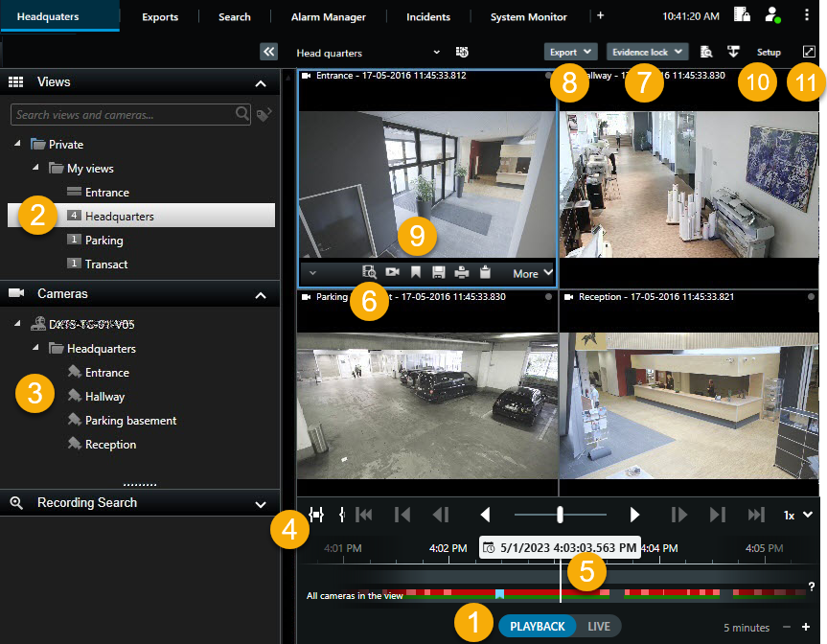Click the start recording camera icon in the Entrance toolbar

coord(392,272)
